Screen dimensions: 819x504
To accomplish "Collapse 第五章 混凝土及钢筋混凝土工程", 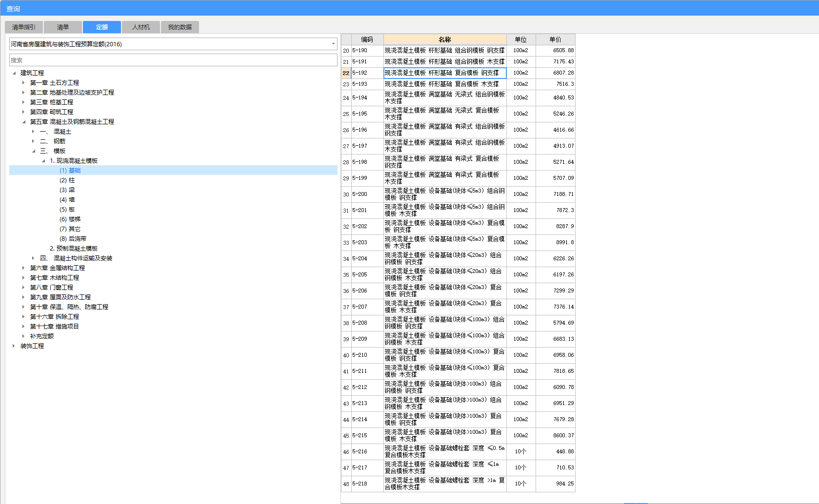I will coord(23,122).
